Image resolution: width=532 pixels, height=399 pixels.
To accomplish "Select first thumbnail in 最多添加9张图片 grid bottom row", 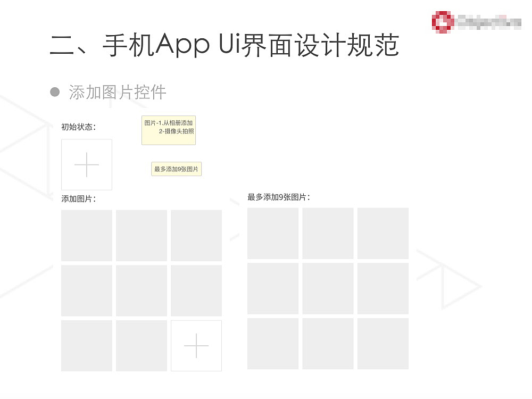I will (x=273, y=344).
